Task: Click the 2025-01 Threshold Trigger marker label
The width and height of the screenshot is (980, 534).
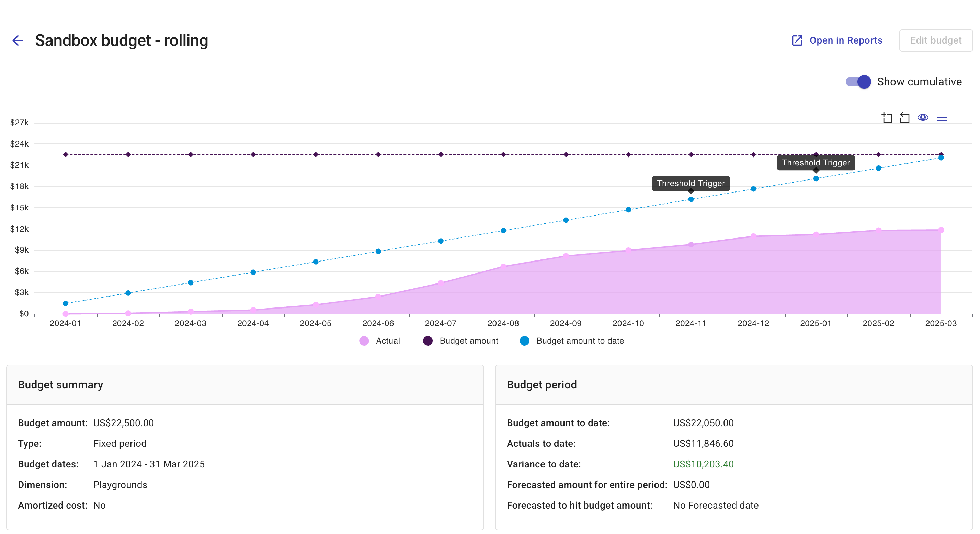Action: (x=815, y=163)
